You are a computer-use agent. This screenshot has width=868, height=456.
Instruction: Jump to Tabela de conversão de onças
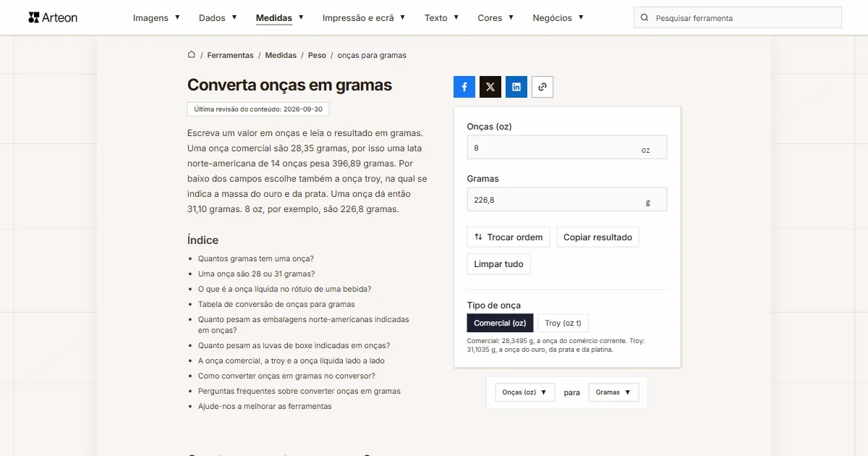276,304
